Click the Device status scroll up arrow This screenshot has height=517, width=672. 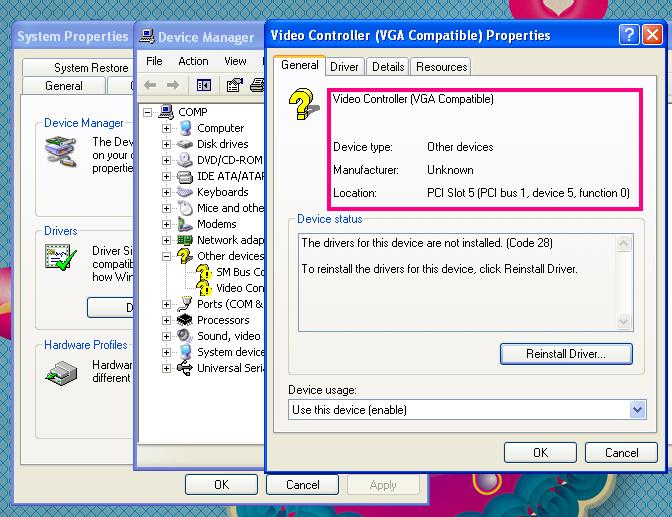624,243
